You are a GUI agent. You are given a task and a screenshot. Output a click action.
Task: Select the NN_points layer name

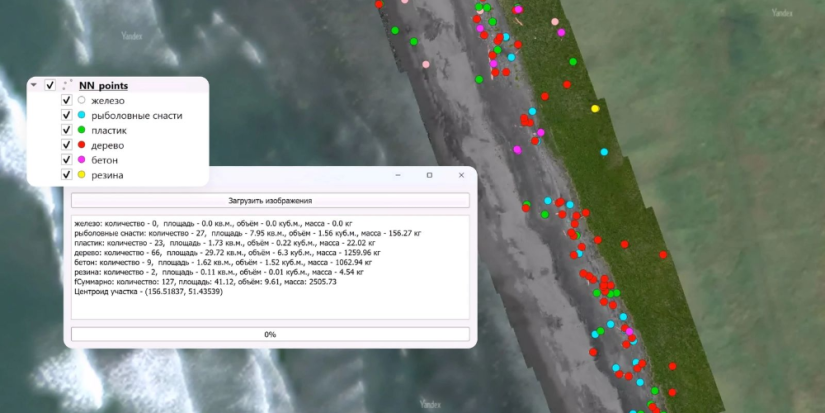coord(103,85)
